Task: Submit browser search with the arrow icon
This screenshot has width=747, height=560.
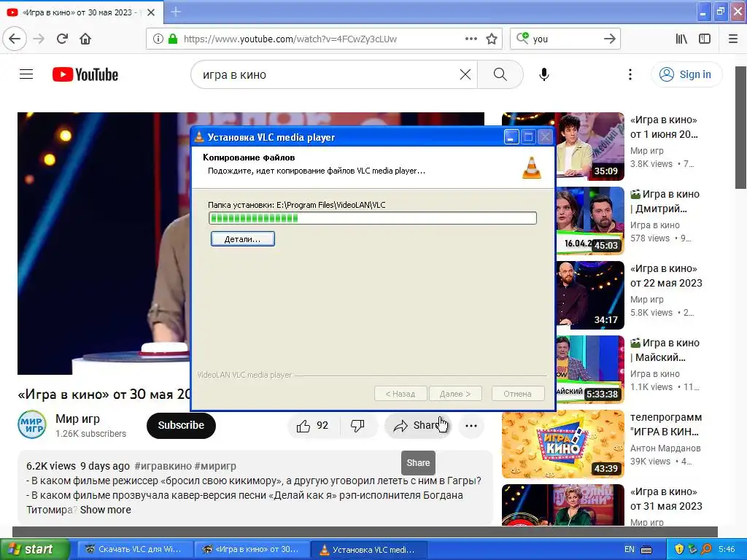Action: click(609, 39)
